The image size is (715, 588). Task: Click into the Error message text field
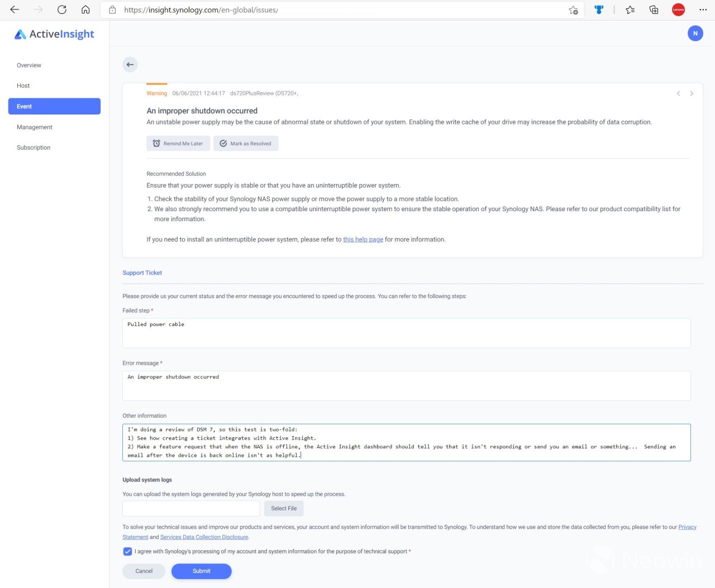click(x=407, y=386)
